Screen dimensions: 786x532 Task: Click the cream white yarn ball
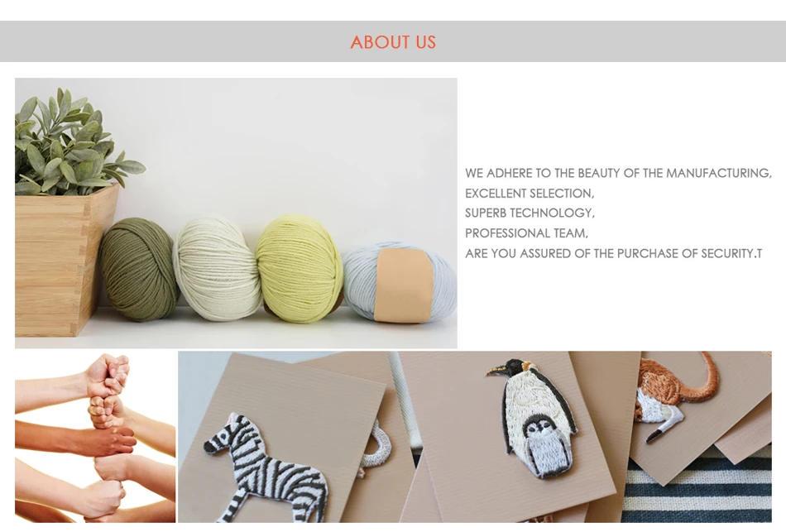[218, 267]
